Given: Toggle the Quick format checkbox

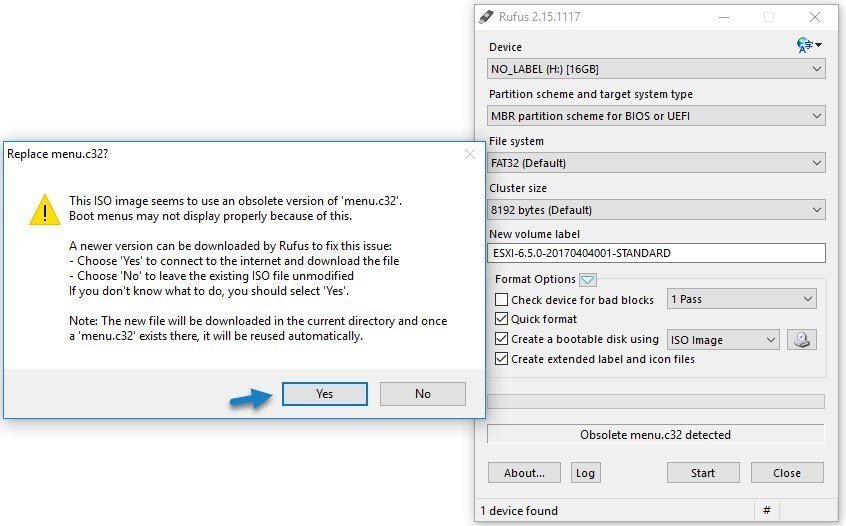Looking at the screenshot, I should [502, 320].
